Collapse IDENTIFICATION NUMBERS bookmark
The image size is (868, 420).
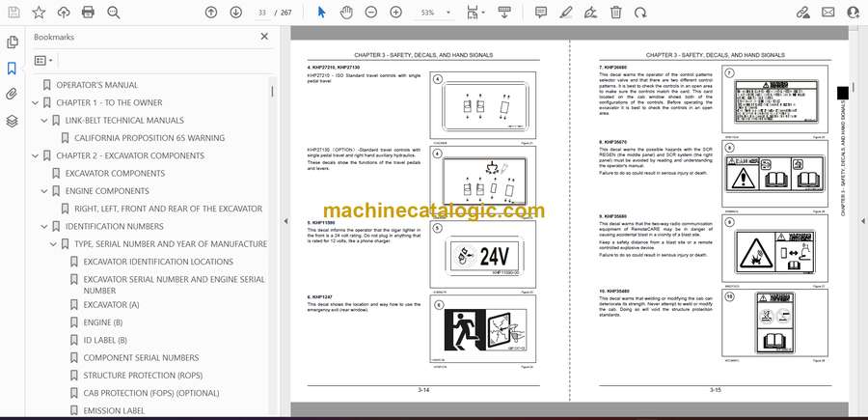[x=44, y=227]
